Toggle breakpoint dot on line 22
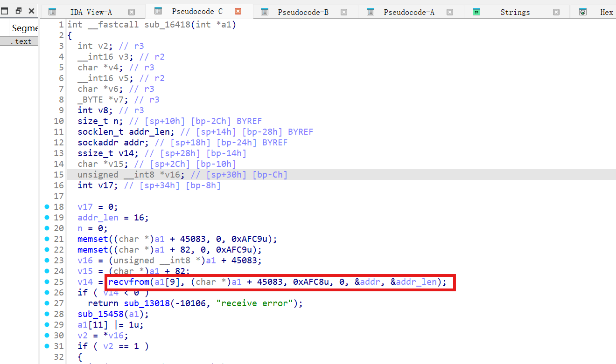The width and height of the screenshot is (616, 364). click(x=47, y=249)
